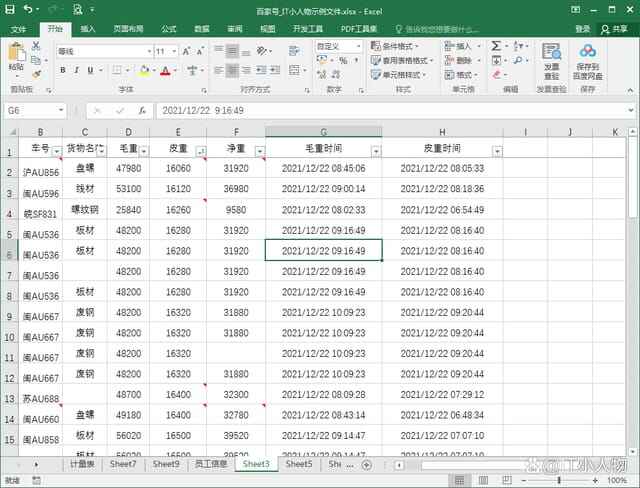The height and width of the screenshot is (488, 640).
Task: Click the 共享 share button
Action: coord(614,29)
